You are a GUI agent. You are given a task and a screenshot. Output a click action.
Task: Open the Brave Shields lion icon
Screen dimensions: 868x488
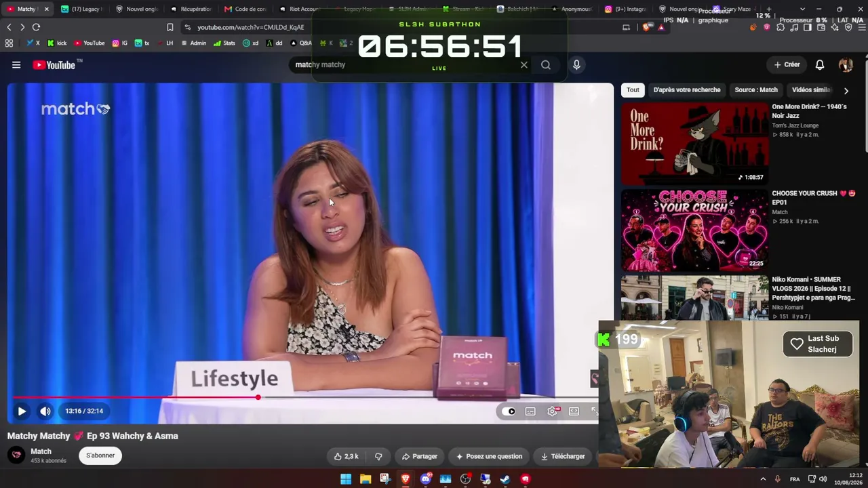(646, 27)
